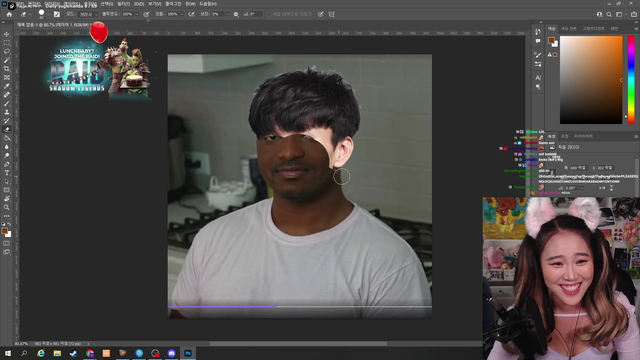640x360 pixels.
Task: Open the flow 100% slider dropdown
Action: point(182,14)
